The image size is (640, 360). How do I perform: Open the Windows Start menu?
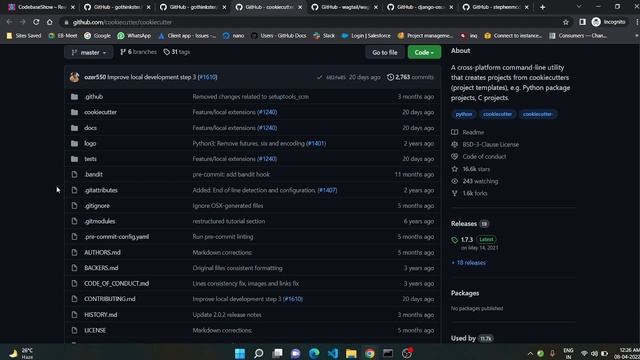pyautogui.click(x=240, y=353)
